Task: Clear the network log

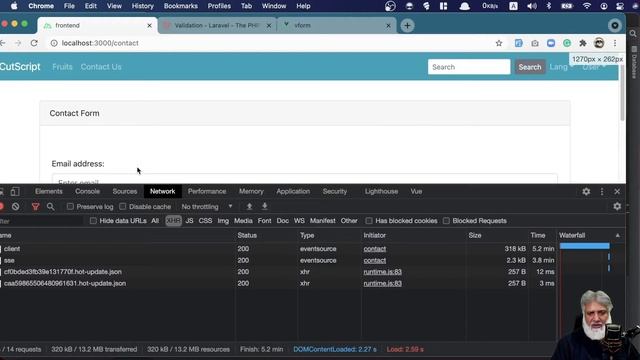Action: 16,207
